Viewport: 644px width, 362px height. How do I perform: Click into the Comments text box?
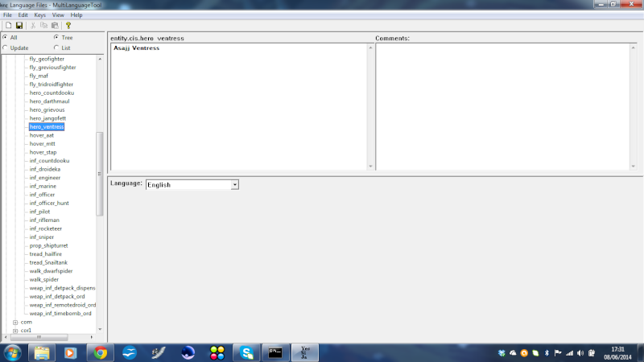[x=503, y=107]
